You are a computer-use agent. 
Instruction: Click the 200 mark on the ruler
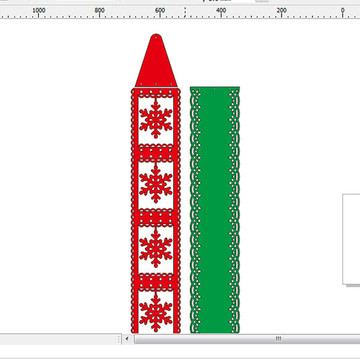pyautogui.click(x=282, y=11)
